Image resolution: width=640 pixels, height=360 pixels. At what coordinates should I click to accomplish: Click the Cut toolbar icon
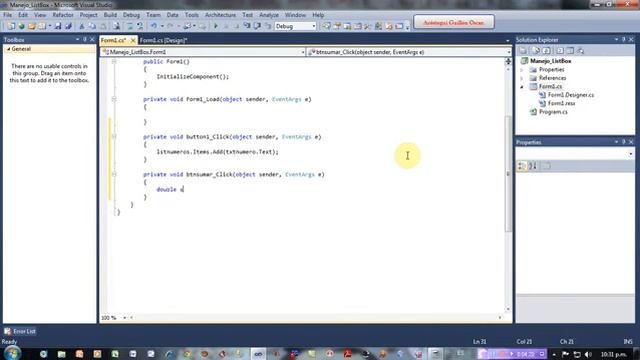tap(82, 26)
